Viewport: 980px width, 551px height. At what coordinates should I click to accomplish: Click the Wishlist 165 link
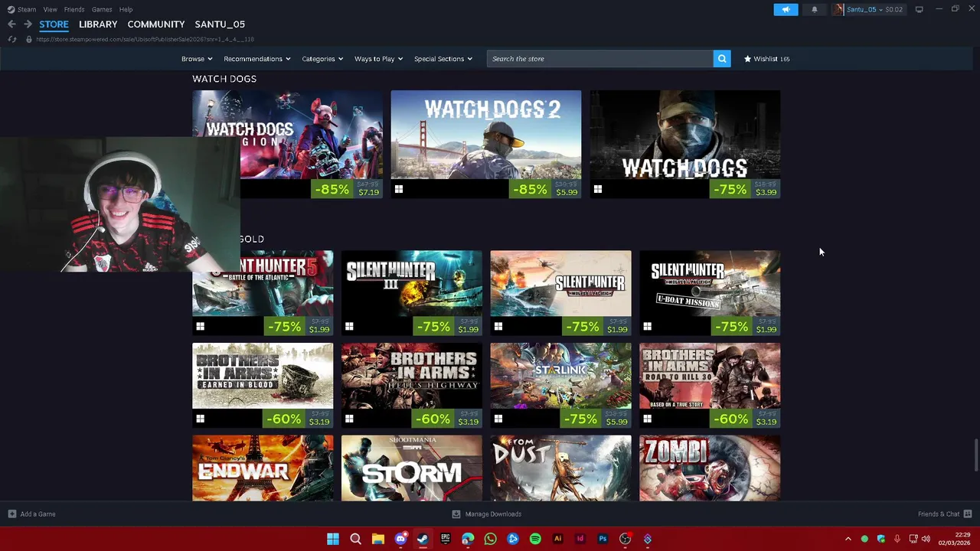tap(767, 59)
